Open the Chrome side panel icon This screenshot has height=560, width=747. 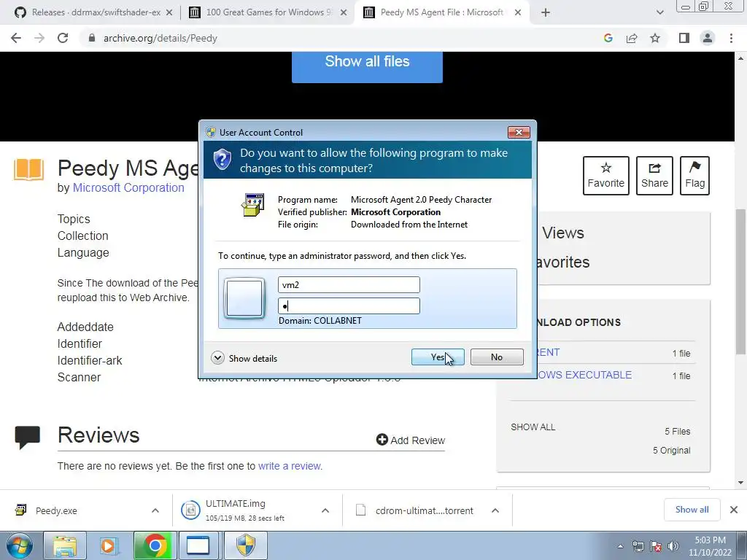(684, 38)
